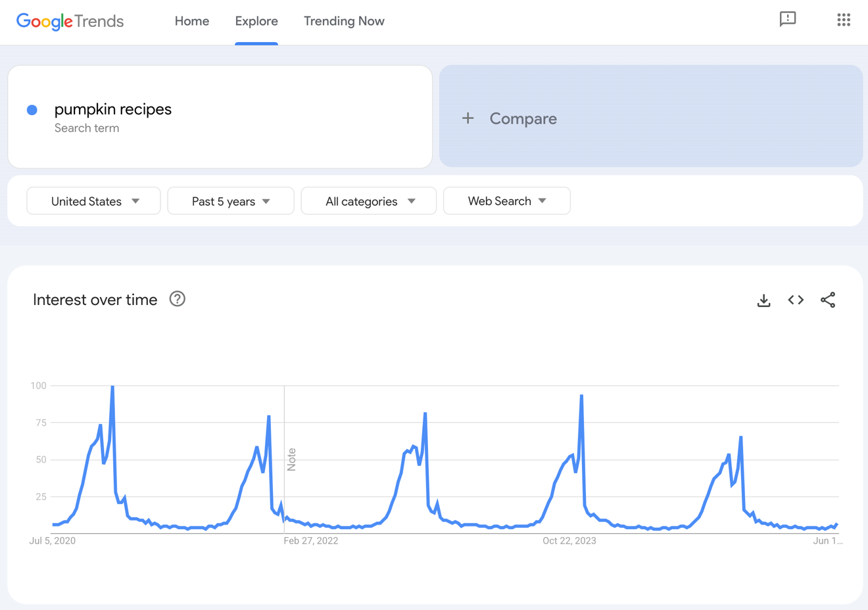Expand the All categories dropdown
Screen dimensions: 868x610
click(x=369, y=201)
